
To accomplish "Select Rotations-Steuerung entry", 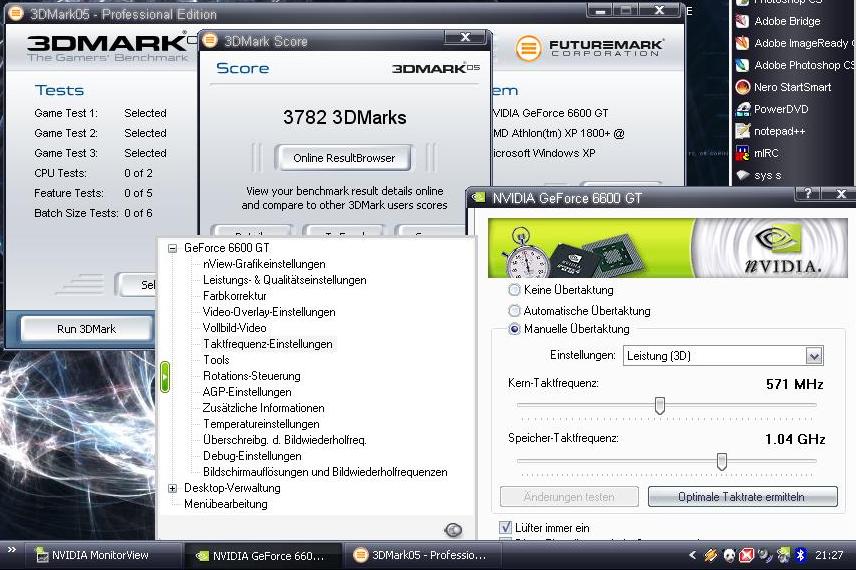I will (252, 376).
